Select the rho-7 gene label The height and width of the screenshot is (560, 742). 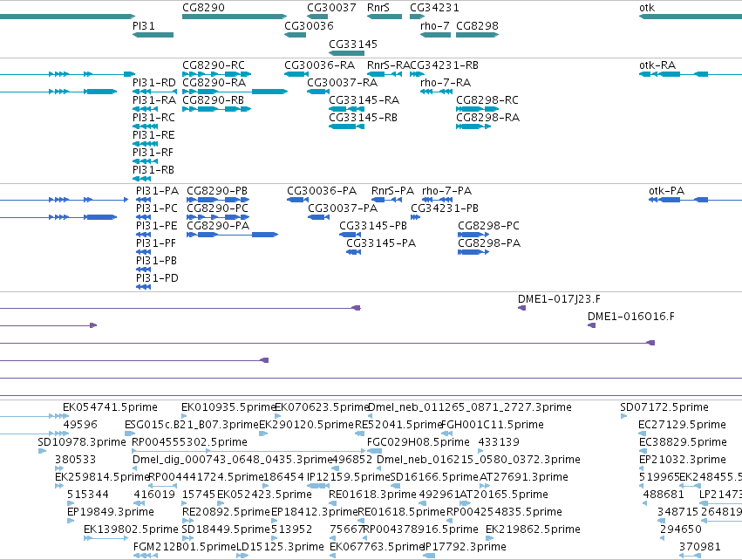434,25
